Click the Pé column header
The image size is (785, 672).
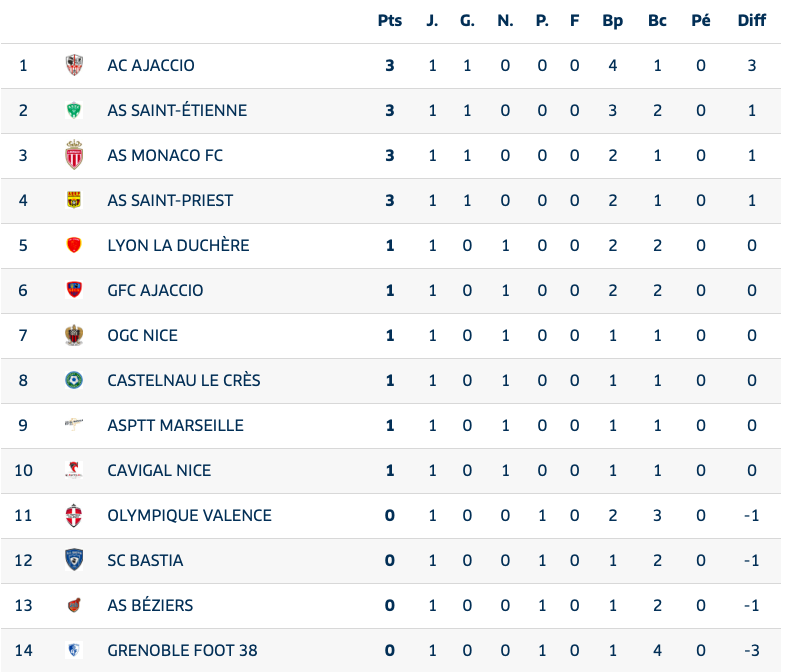coord(701,21)
